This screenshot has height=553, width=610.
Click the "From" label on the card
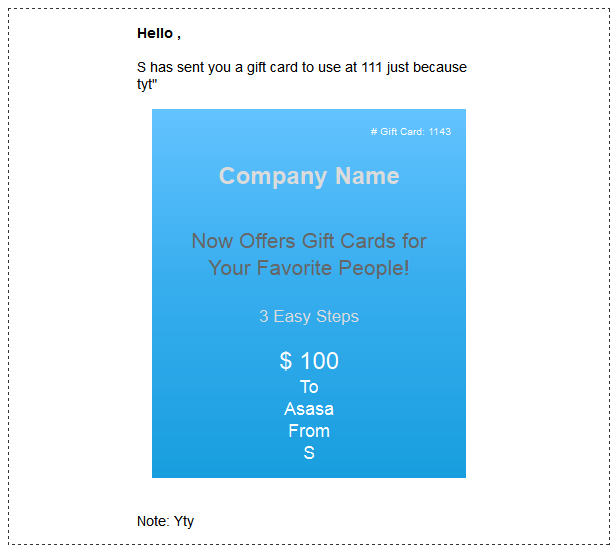tap(309, 431)
